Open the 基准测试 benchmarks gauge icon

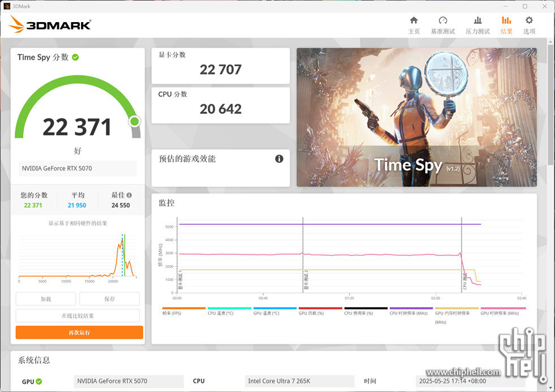[443, 20]
